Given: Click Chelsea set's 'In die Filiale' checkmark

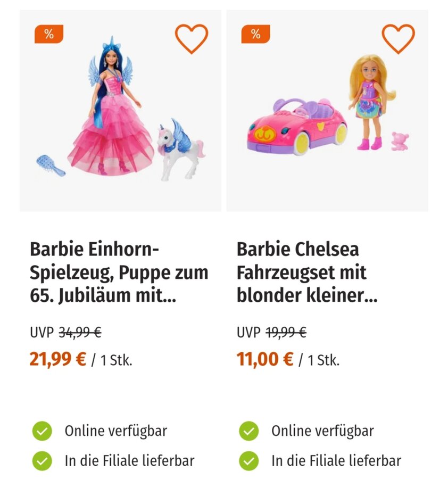Looking at the screenshot, I should click(x=248, y=460).
